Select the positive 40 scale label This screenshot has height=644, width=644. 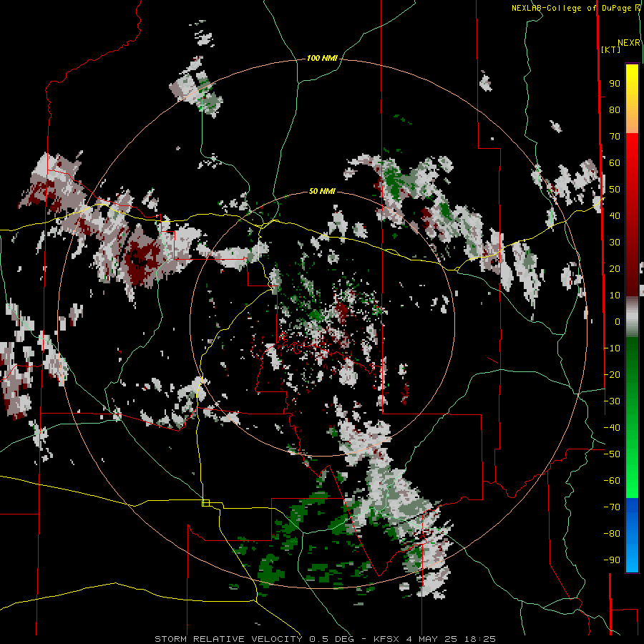coord(615,216)
